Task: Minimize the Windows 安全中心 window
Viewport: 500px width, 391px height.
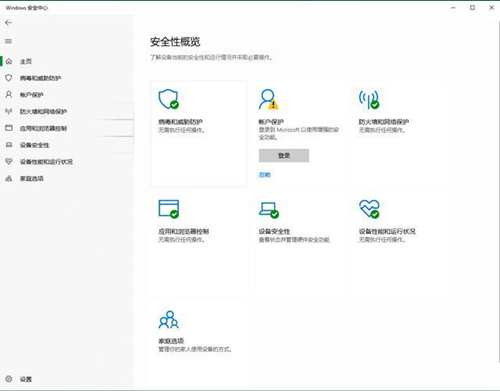Action: pyautogui.click(x=453, y=7)
